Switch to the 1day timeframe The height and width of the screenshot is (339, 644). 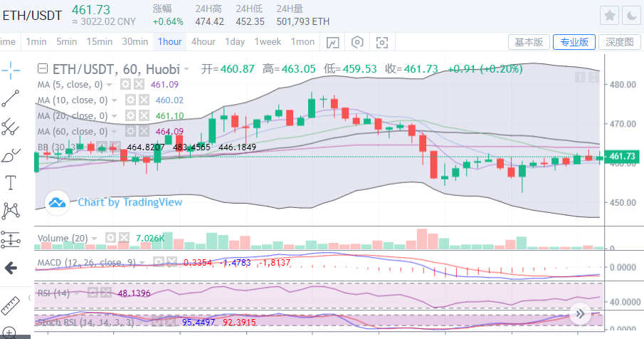point(235,41)
